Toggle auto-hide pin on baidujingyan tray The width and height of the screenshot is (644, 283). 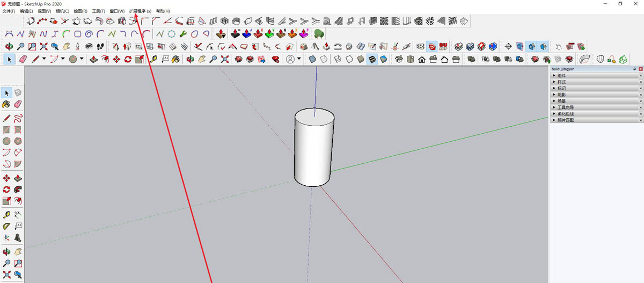pyautogui.click(x=634, y=69)
